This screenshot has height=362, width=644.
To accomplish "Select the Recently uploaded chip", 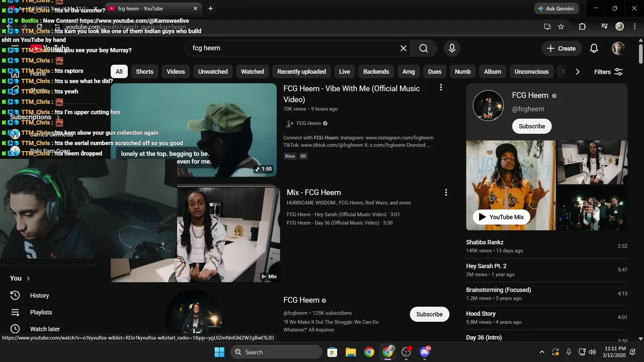I will tap(301, 71).
